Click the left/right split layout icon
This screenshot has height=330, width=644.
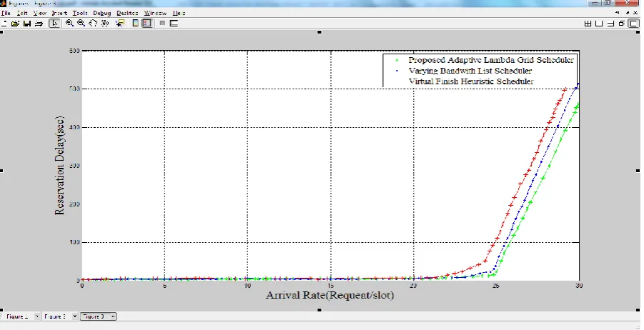click(x=599, y=24)
